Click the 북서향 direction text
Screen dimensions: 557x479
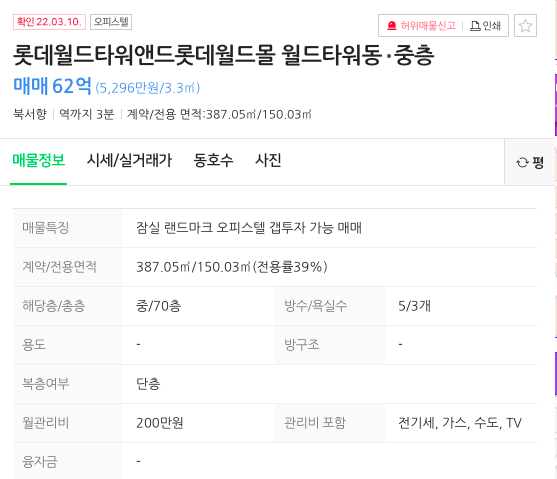pos(30,114)
